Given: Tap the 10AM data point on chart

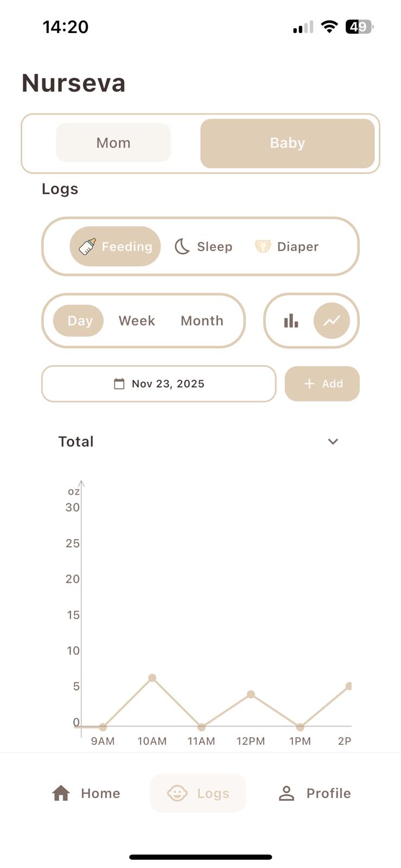Looking at the screenshot, I should point(152,678).
